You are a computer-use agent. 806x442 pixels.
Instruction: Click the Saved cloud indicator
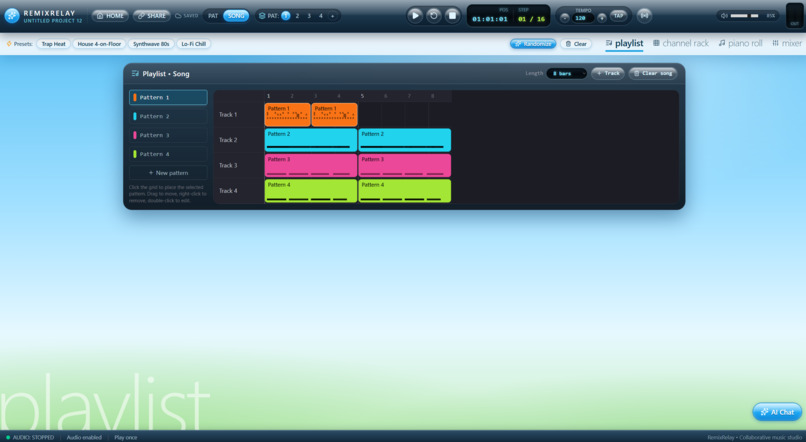pyautogui.click(x=186, y=16)
